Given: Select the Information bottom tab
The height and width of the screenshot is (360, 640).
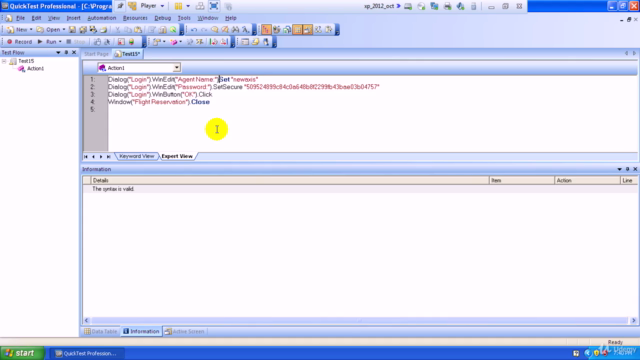Looking at the screenshot, I should [x=141, y=331].
